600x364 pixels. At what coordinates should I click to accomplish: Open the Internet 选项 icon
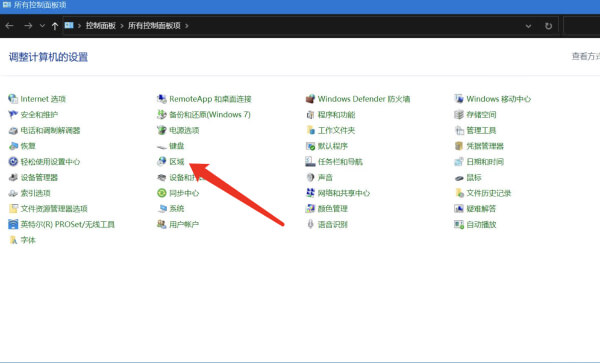tap(13, 99)
